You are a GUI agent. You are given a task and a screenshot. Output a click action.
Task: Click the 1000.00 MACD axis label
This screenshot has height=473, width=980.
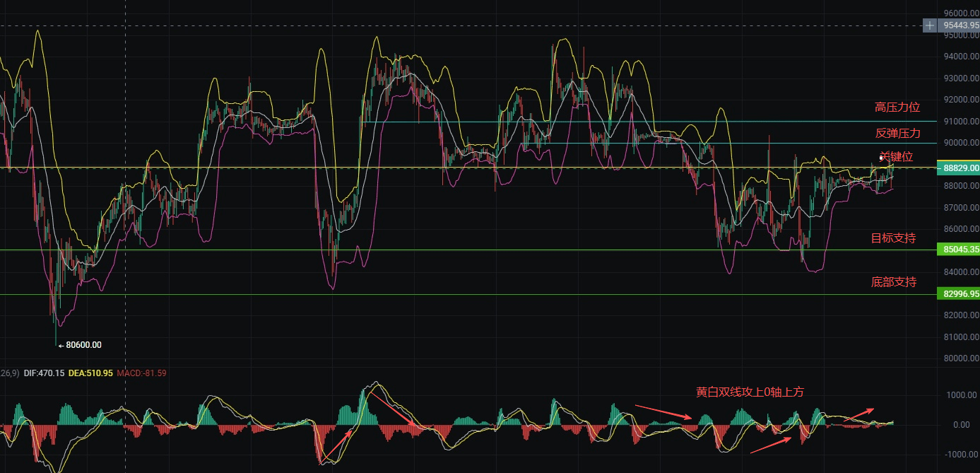961,395
